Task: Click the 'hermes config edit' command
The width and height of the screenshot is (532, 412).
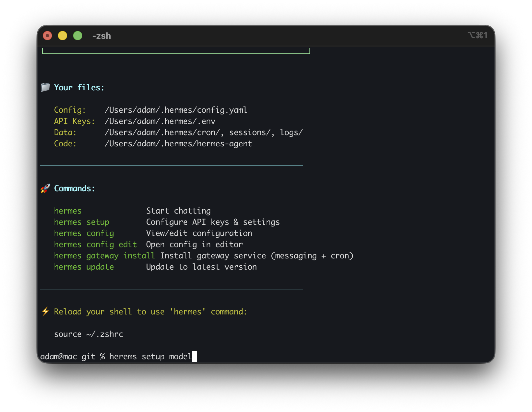Action: point(95,245)
